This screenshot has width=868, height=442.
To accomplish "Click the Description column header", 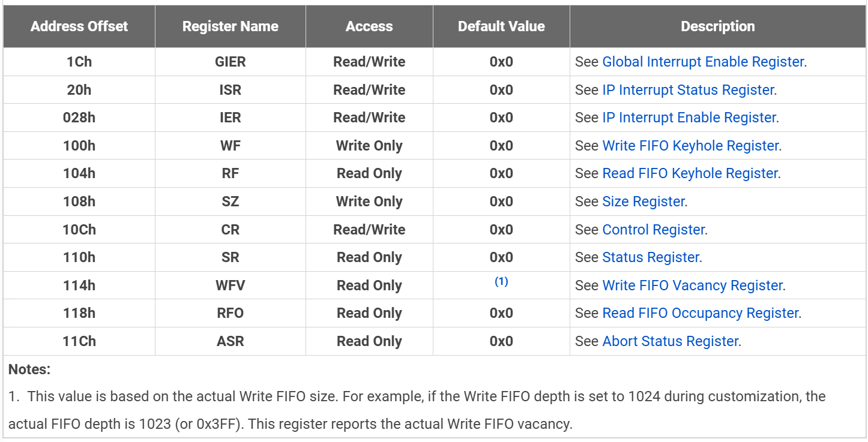I will (x=717, y=26).
